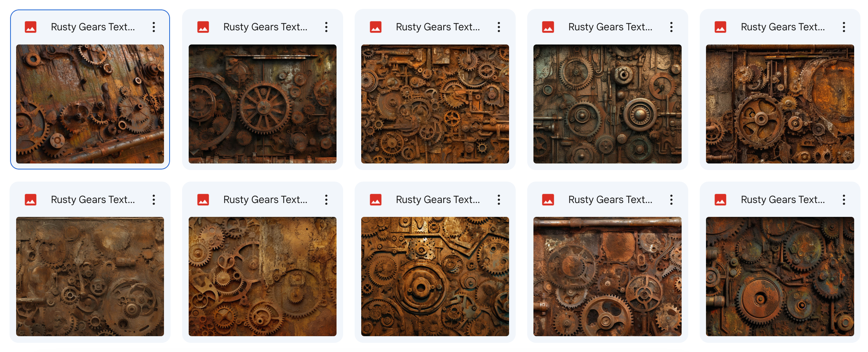Image resolution: width=868 pixels, height=352 pixels.
Task: Open the top-row middle thumbnail of dense orange gears
Action: click(435, 104)
